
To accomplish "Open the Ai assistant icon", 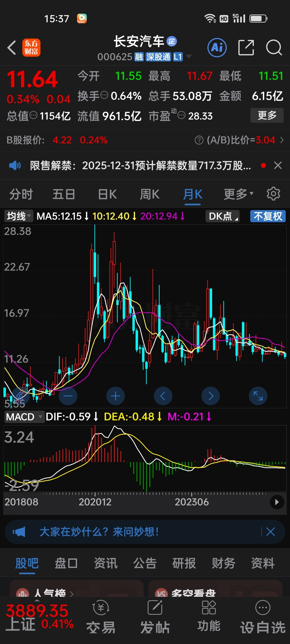I will point(217,48).
